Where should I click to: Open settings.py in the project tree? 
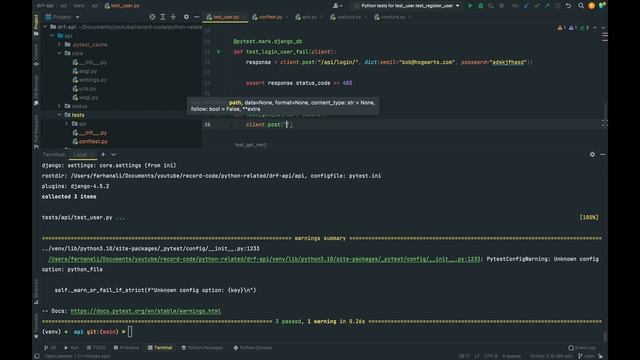click(x=89, y=80)
